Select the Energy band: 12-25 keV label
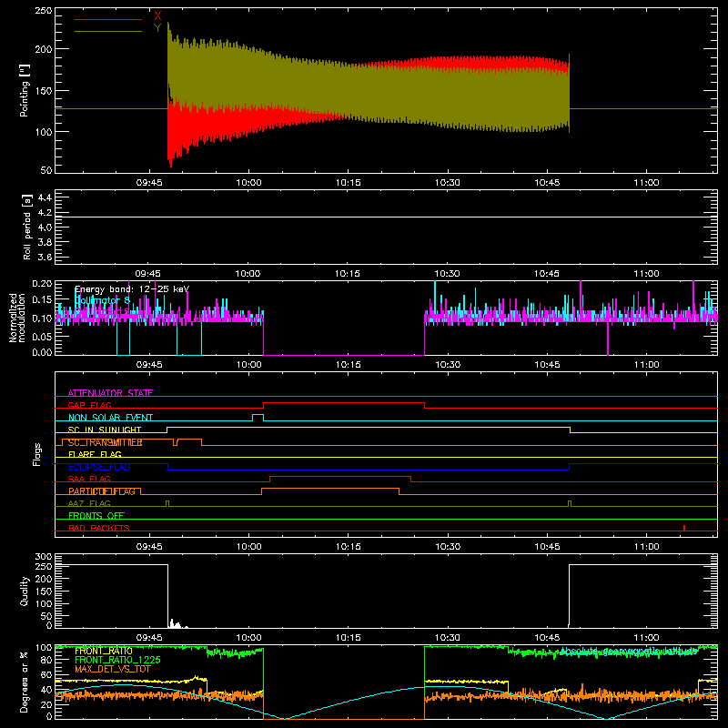This screenshot has width=728, height=728. click(132, 289)
